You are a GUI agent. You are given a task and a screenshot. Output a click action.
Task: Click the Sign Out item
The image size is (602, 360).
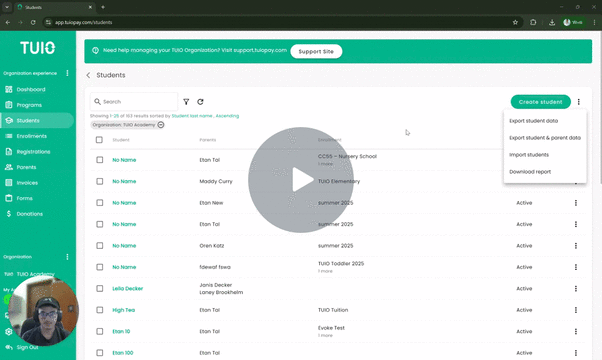click(27, 347)
